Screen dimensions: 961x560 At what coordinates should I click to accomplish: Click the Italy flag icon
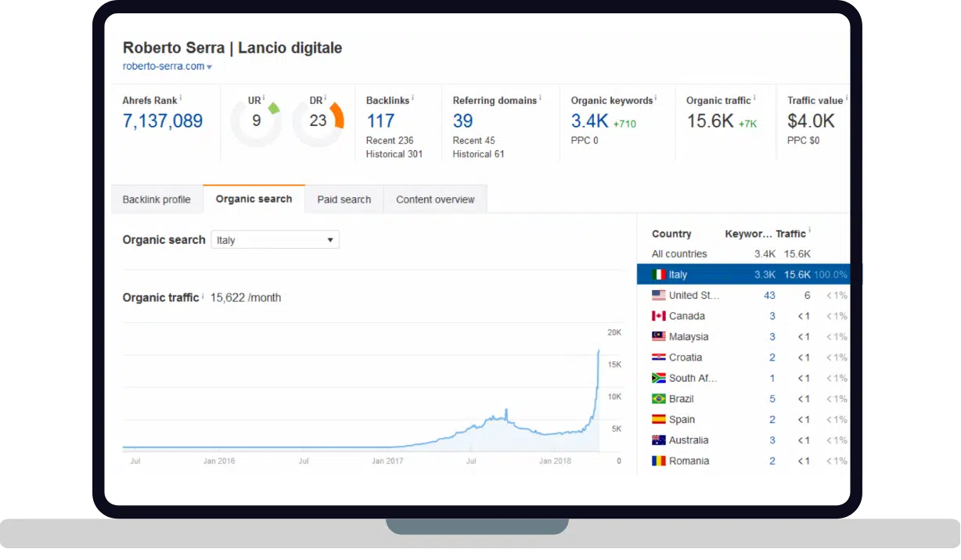(659, 275)
